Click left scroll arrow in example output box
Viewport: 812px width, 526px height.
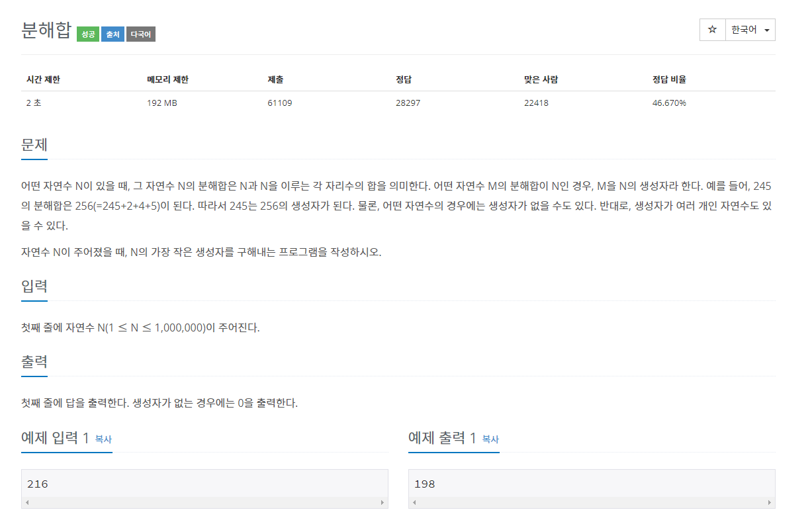(x=414, y=503)
